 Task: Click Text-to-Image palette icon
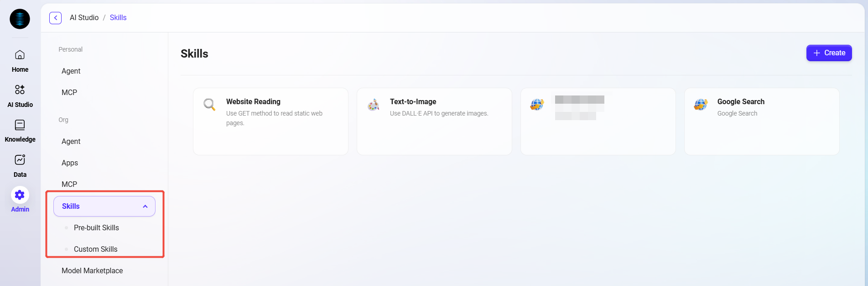(x=373, y=105)
